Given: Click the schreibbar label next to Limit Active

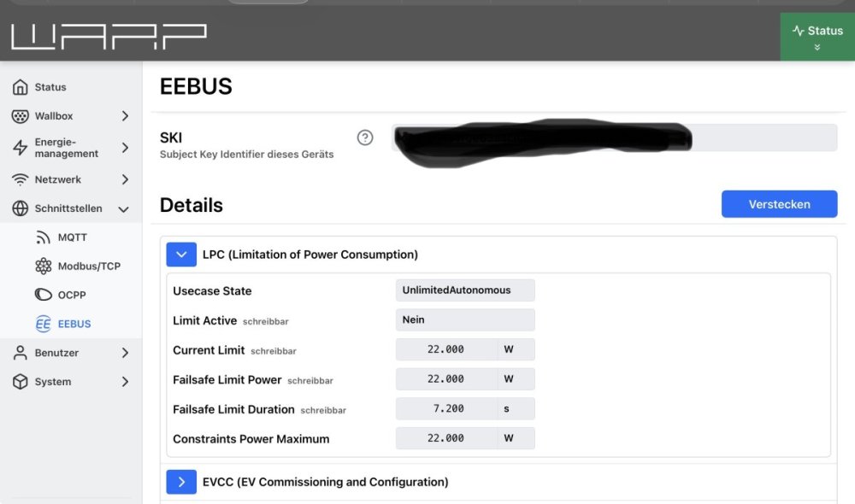Looking at the screenshot, I should click(266, 321).
